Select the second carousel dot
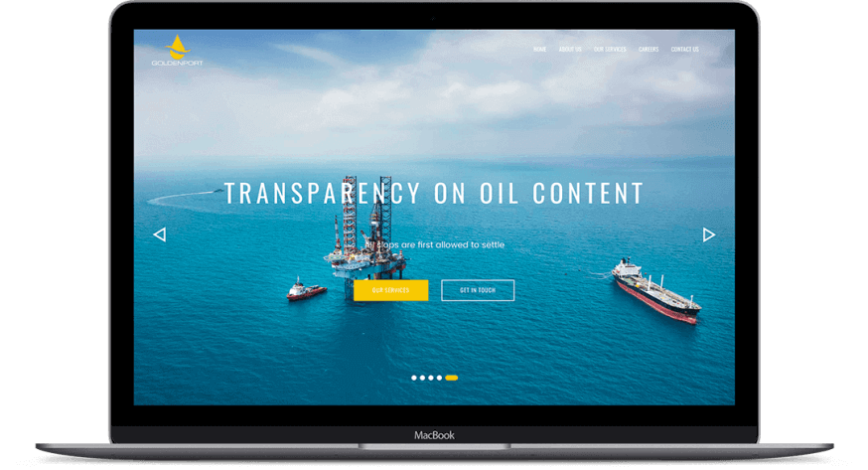Image resolution: width=868 pixels, height=470 pixels. [x=422, y=378]
